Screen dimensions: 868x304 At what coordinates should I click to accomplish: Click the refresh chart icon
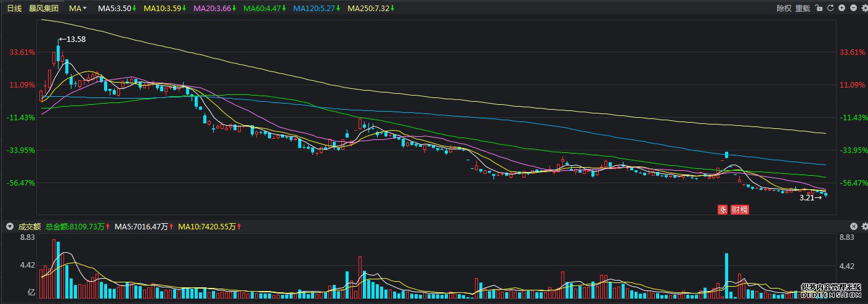[830, 9]
